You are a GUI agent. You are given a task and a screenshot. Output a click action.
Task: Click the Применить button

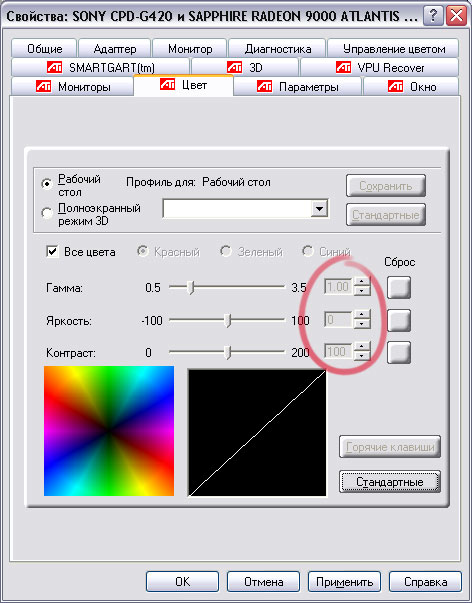(x=344, y=581)
